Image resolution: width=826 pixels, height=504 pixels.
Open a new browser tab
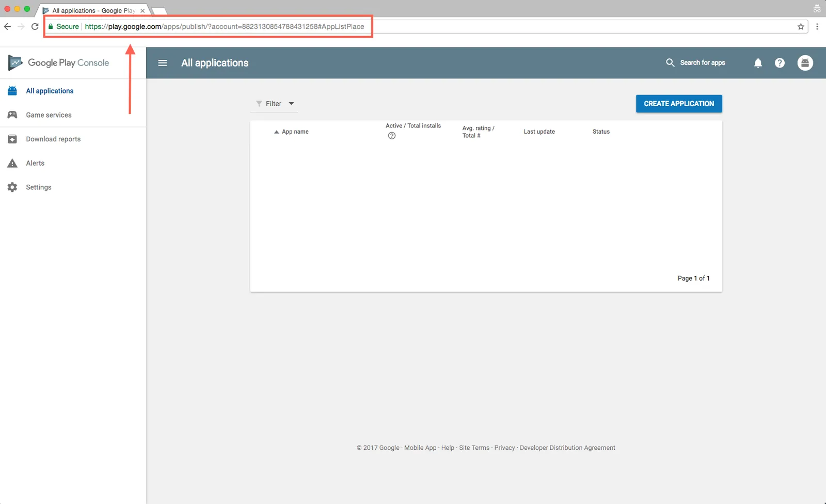[x=159, y=11]
